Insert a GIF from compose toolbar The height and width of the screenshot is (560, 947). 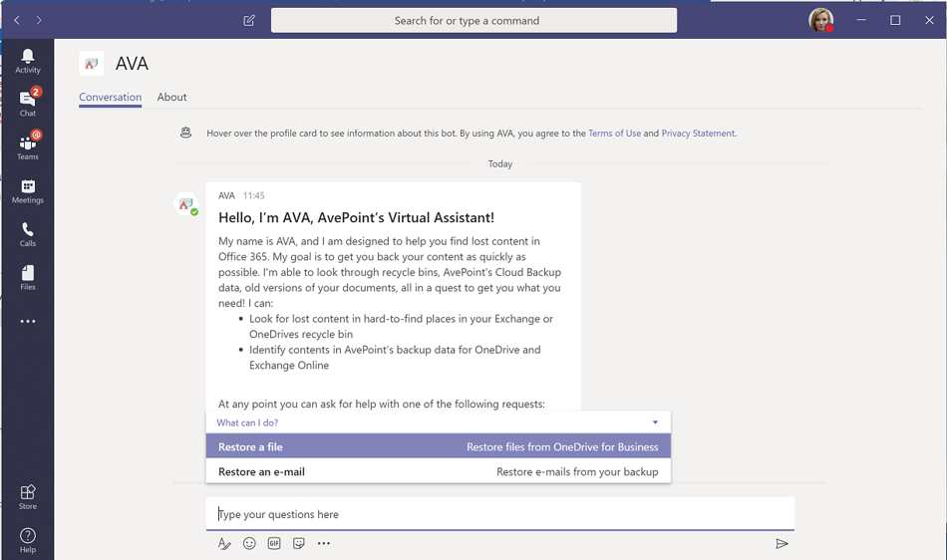coord(274,543)
